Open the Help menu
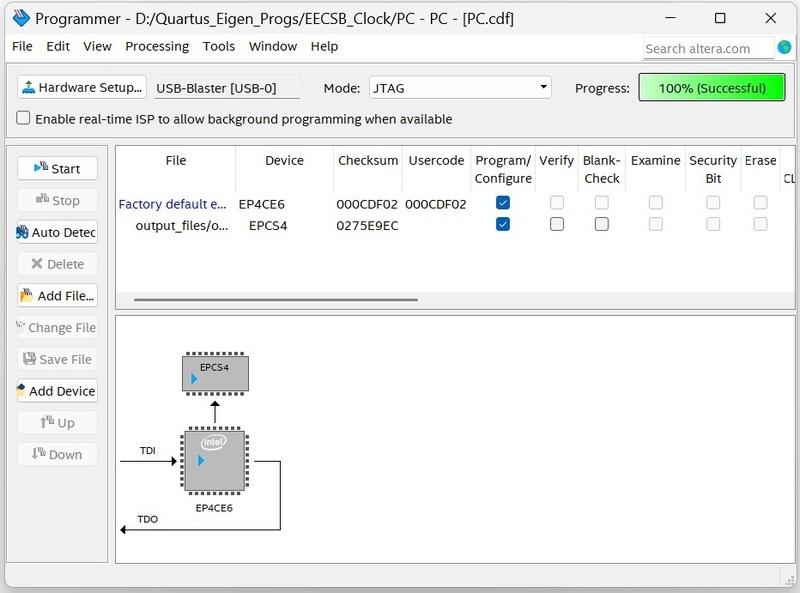Screen dimensions: 800x593 pos(324,46)
